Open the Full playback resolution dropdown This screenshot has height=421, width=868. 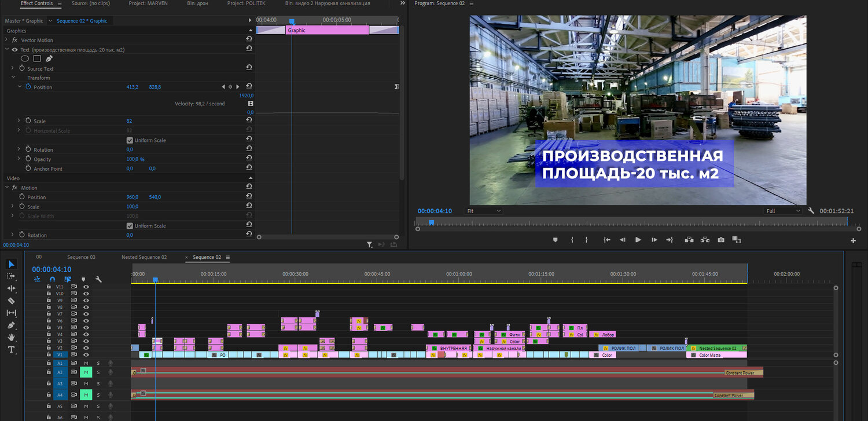tap(782, 211)
